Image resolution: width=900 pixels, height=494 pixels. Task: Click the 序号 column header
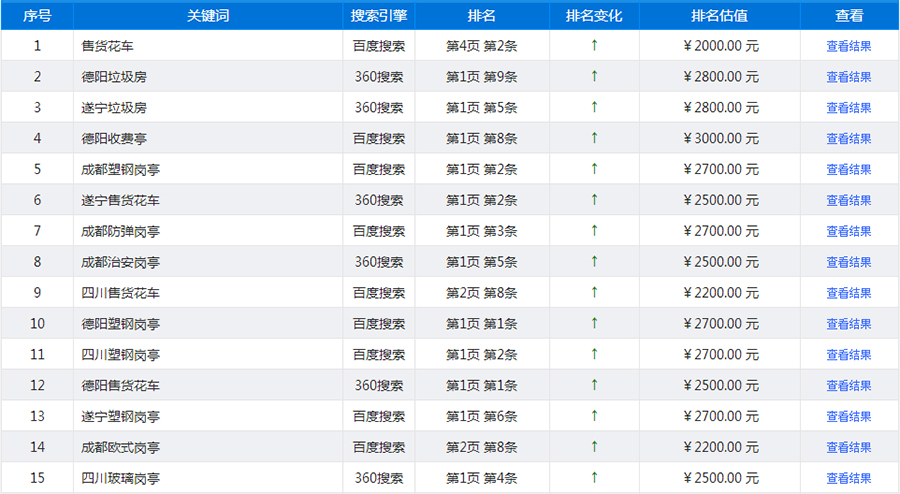point(37,16)
